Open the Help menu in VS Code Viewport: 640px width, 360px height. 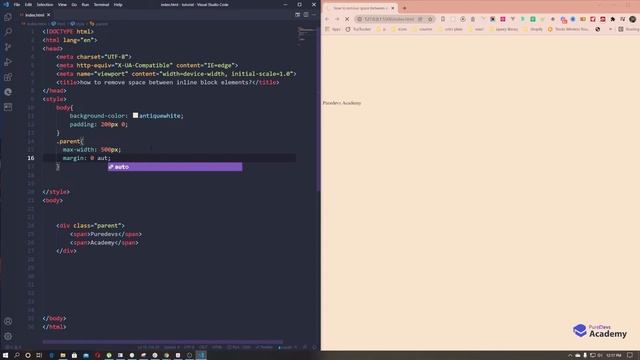[x=118, y=4]
